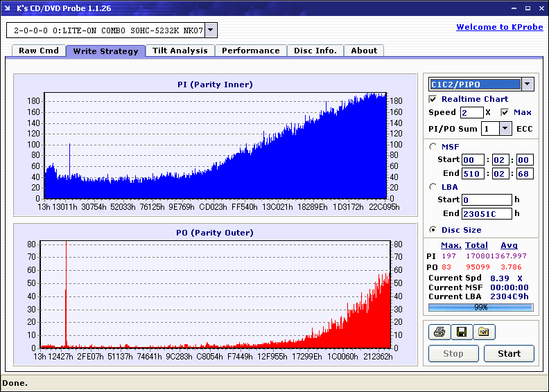
Task: Maximize the KProbe window
Action: click(x=528, y=8)
